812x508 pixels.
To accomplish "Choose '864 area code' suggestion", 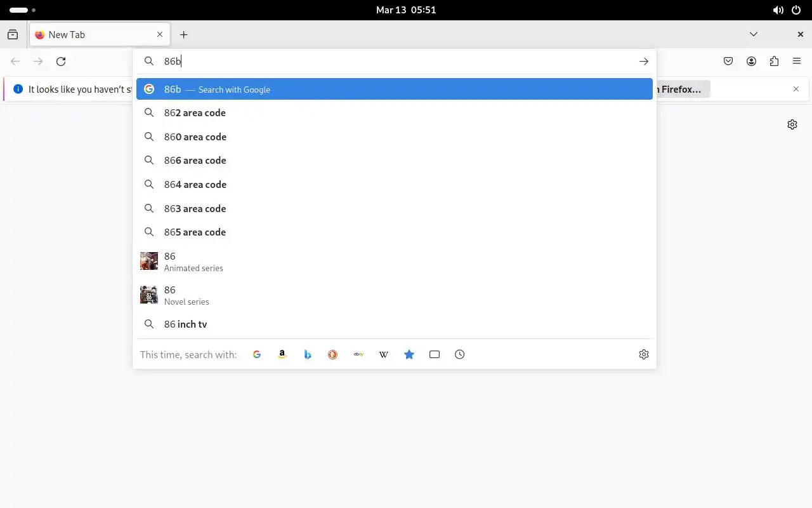I will pos(395,185).
